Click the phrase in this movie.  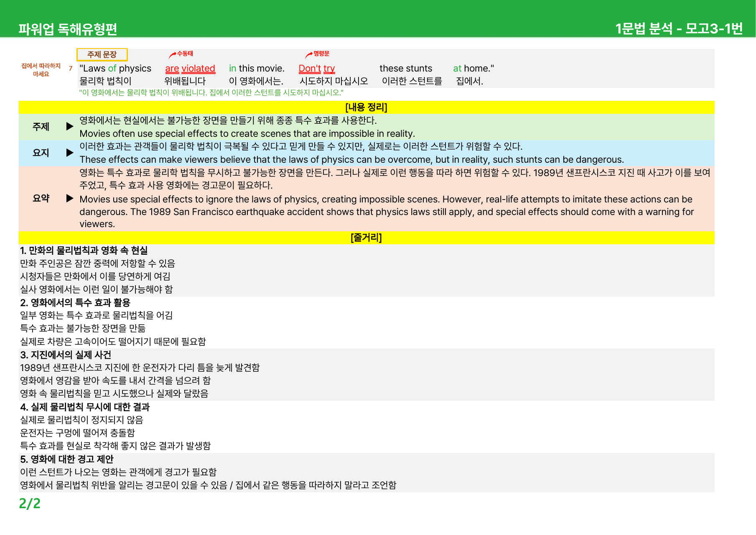click(x=257, y=68)
